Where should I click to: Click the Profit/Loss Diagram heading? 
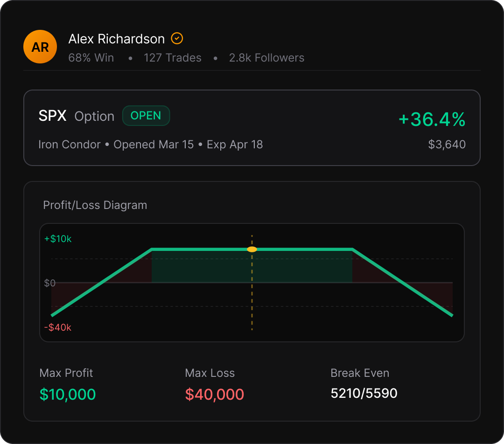pyautogui.click(x=95, y=205)
